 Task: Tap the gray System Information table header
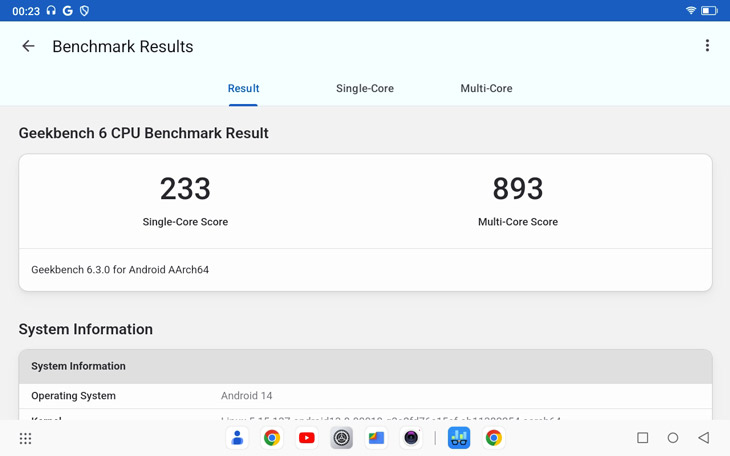pos(365,366)
